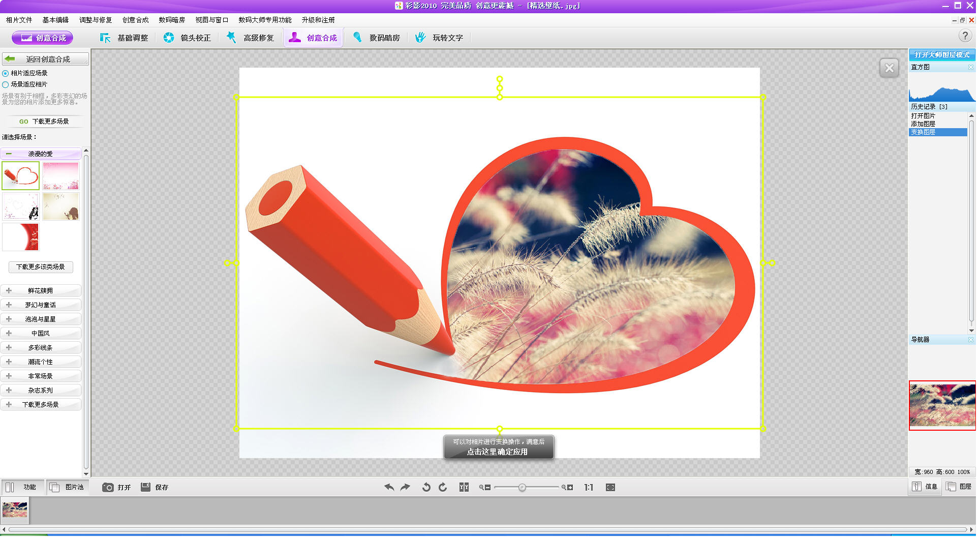Image resolution: width=980 pixels, height=538 pixels.
Task: Collapse the 浪漫的爱 scene category
Action: 41,154
